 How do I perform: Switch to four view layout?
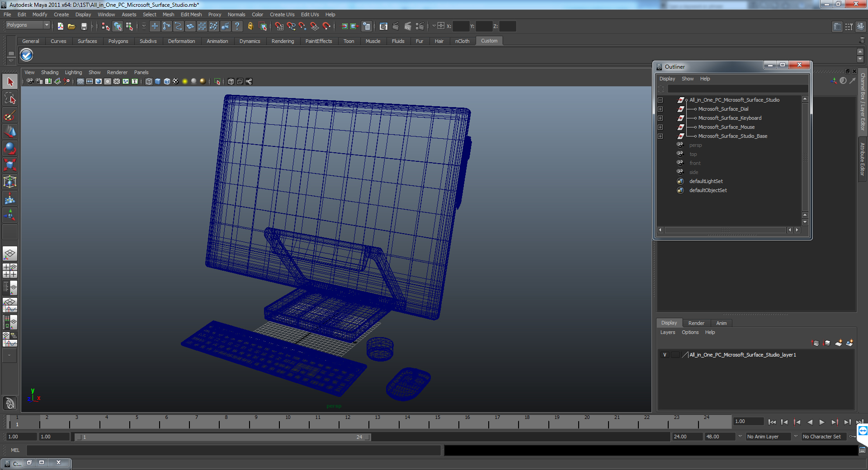coord(10,271)
